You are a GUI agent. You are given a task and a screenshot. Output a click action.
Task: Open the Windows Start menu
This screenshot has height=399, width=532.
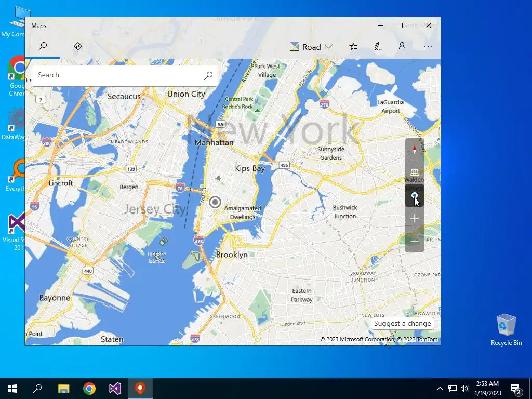[12, 389]
